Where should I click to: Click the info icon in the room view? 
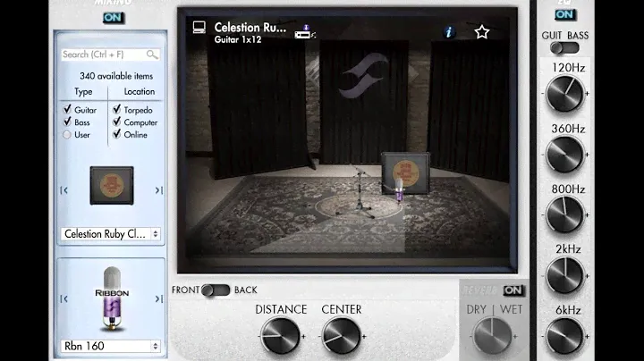click(449, 32)
